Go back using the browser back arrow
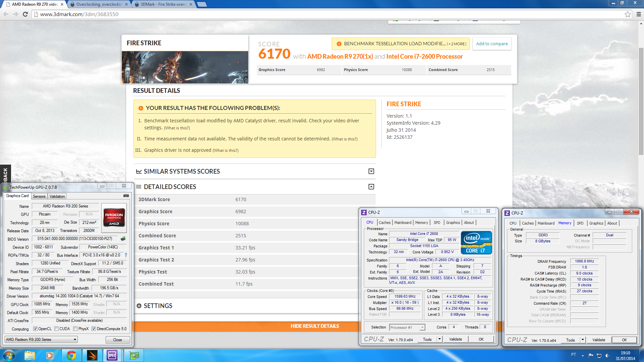The width and height of the screenshot is (644, 362). 6,14
